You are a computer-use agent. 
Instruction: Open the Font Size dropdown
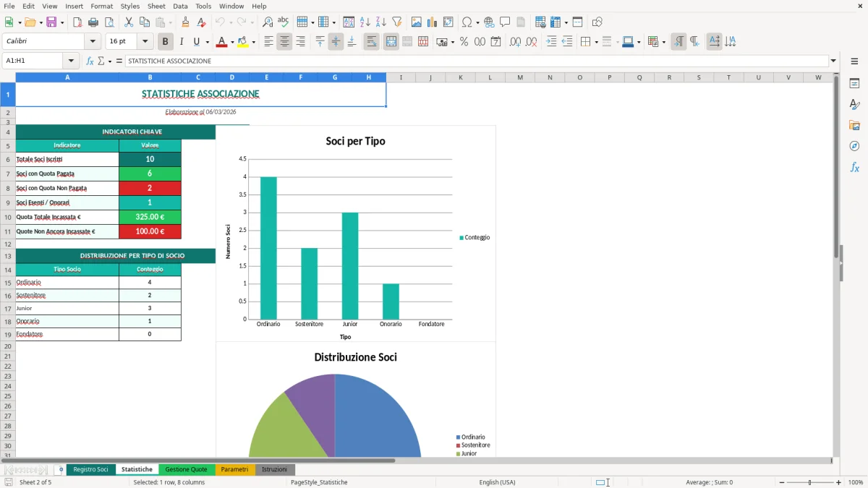pyautogui.click(x=145, y=42)
